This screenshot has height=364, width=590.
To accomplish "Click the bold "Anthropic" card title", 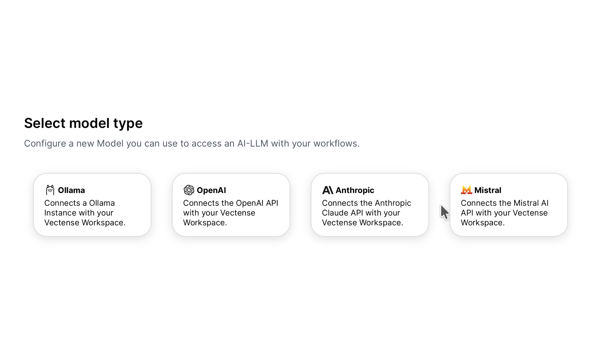I will point(355,190).
